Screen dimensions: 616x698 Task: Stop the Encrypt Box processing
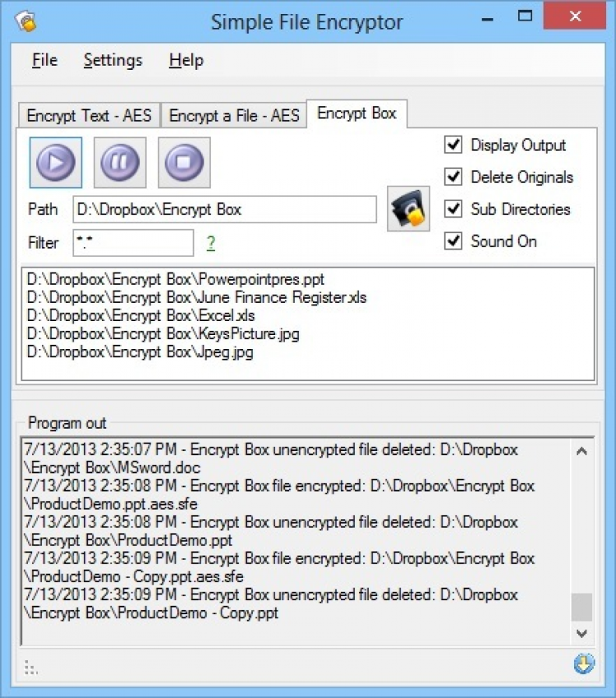(x=184, y=162)
